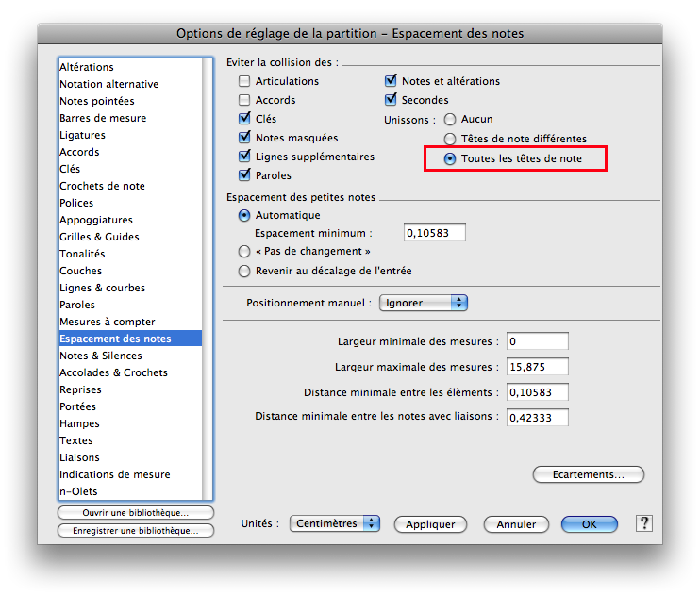Click Ouvrir une bibliothèque... button
The image size is (700, 596).
pyautogui.click(x=135, y=512)
